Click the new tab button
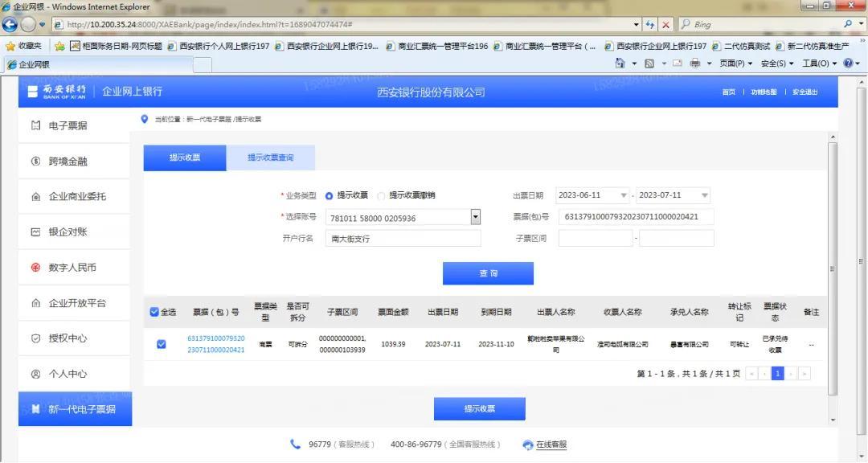868x463 pixels. click(x=203, y=65)
